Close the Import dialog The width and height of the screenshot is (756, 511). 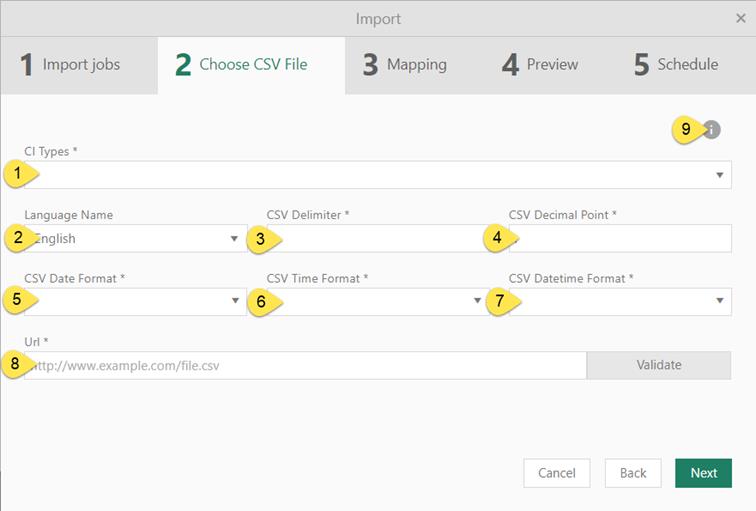pos(741,18)
